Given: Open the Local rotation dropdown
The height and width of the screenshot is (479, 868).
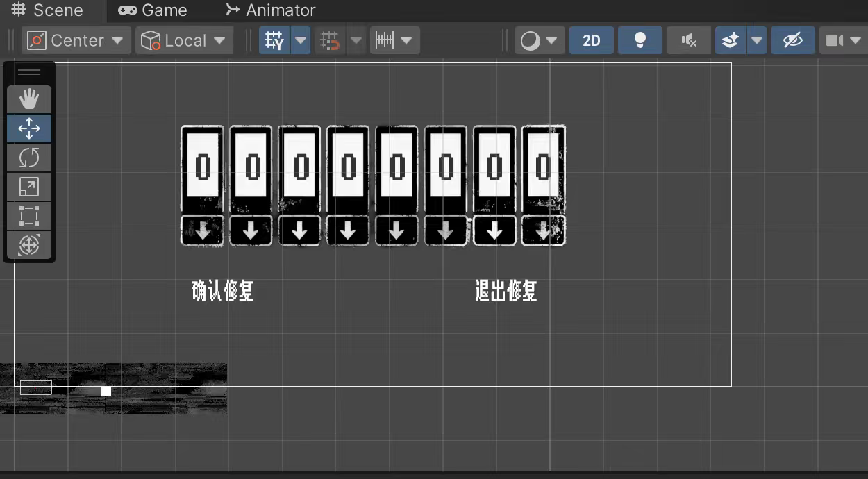Looking at the screenshot, I should pos(184,41).
